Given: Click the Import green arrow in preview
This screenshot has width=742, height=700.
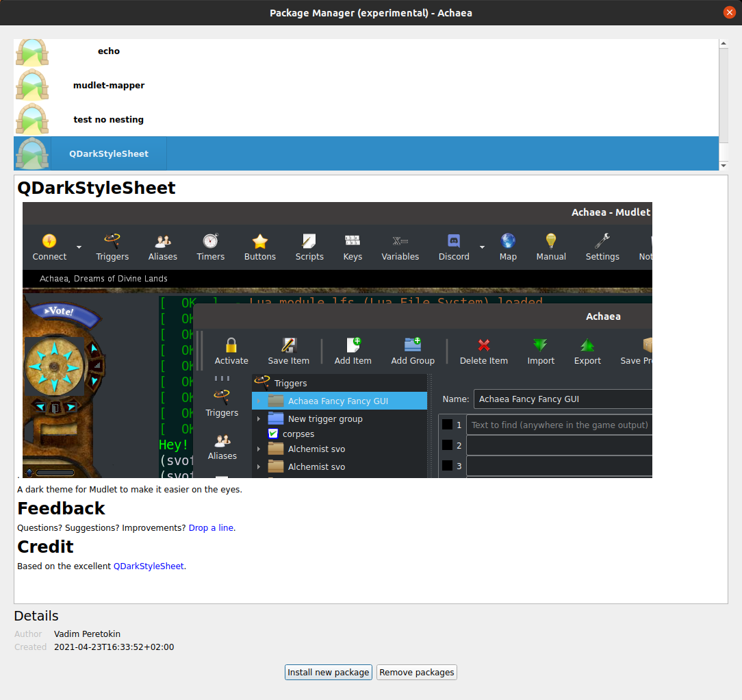Looking at the screenshot, I should [x=540, y=345].
